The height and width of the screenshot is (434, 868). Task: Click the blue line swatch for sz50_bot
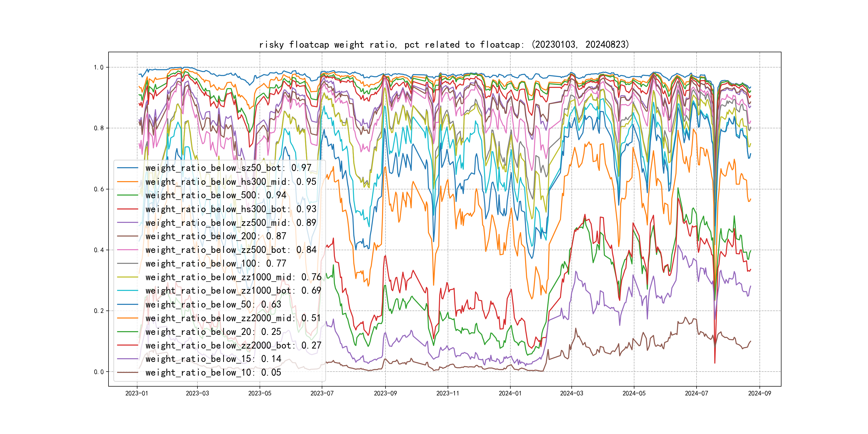point(128,168)
